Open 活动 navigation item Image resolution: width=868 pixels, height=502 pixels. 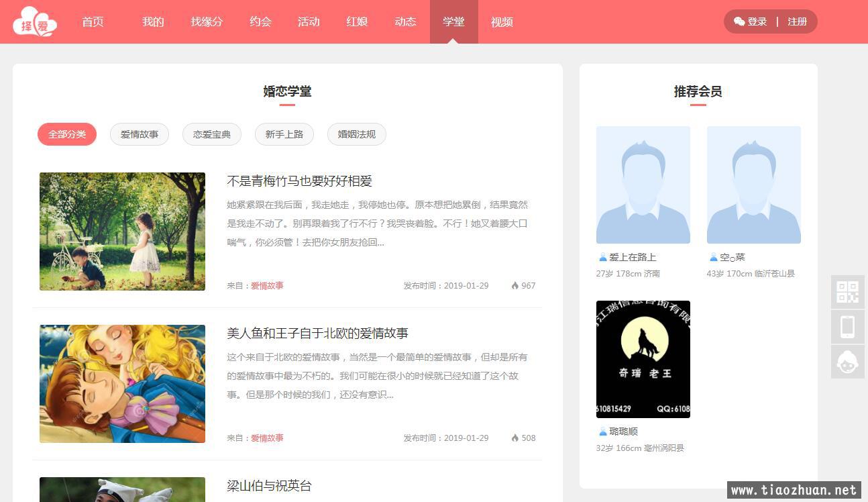[x=309, y=21]
